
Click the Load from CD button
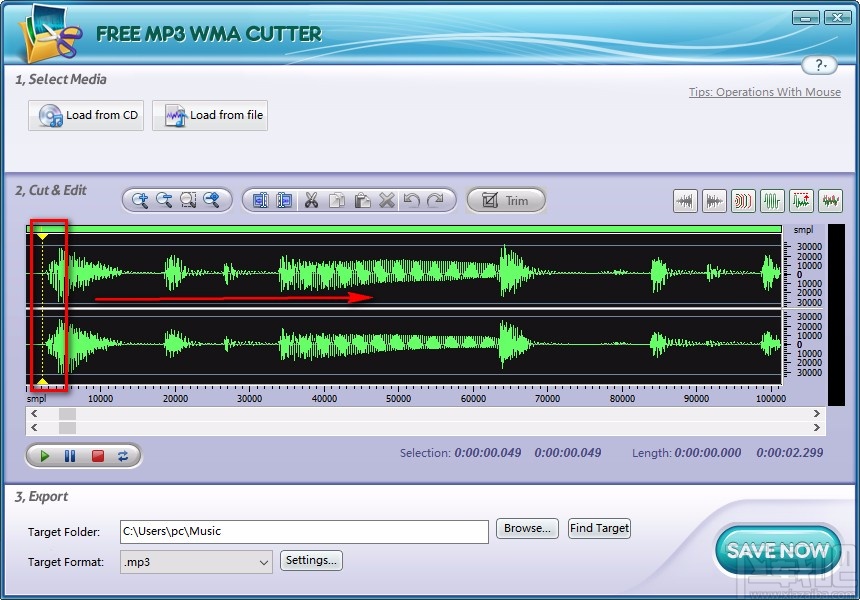click(x=86, y=115)
